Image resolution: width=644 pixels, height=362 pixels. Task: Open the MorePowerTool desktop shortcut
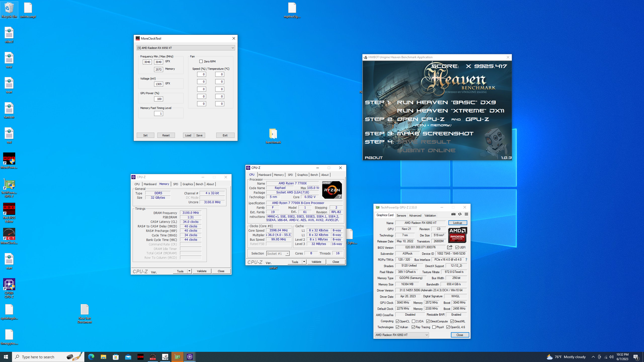9,161
